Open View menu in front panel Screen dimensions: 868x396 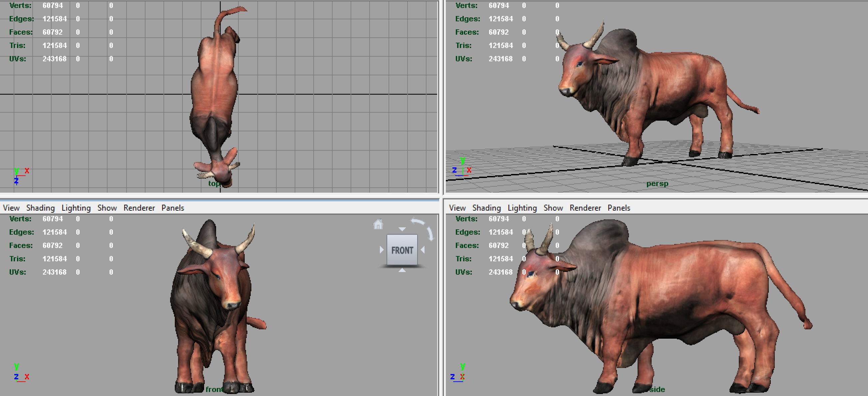(11, 208)
